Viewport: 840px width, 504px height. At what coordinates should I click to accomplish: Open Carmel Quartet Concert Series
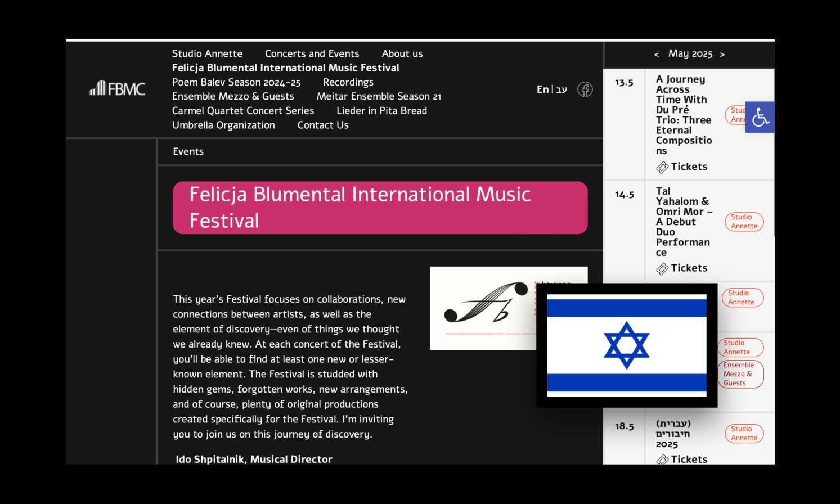click(243, 111)
